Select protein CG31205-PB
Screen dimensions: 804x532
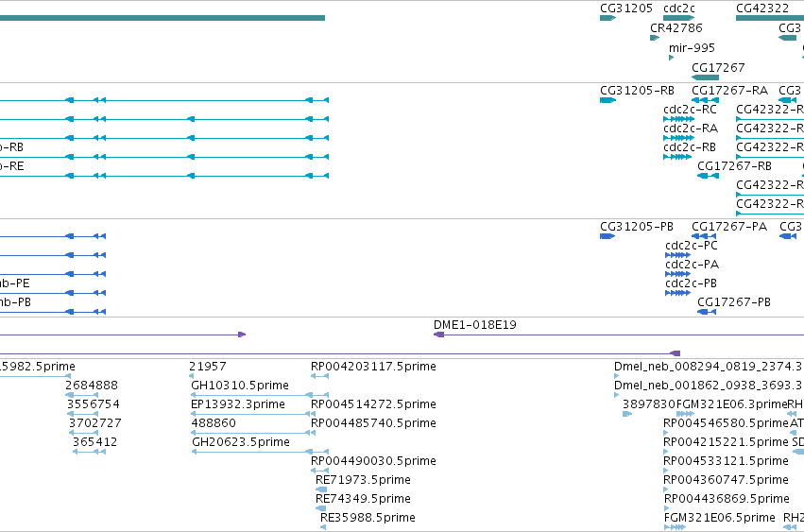[x=637, y=227]
